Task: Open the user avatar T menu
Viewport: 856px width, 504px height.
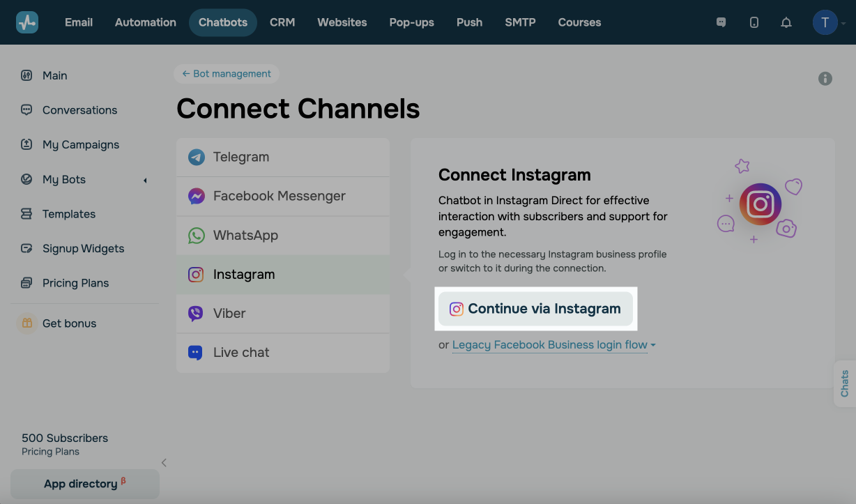Action: [825, 22]
